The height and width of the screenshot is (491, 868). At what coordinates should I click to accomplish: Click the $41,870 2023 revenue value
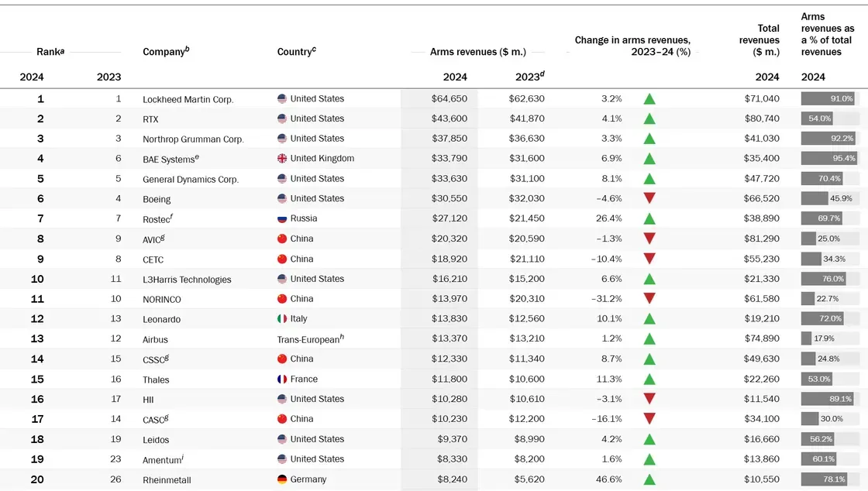526,118
